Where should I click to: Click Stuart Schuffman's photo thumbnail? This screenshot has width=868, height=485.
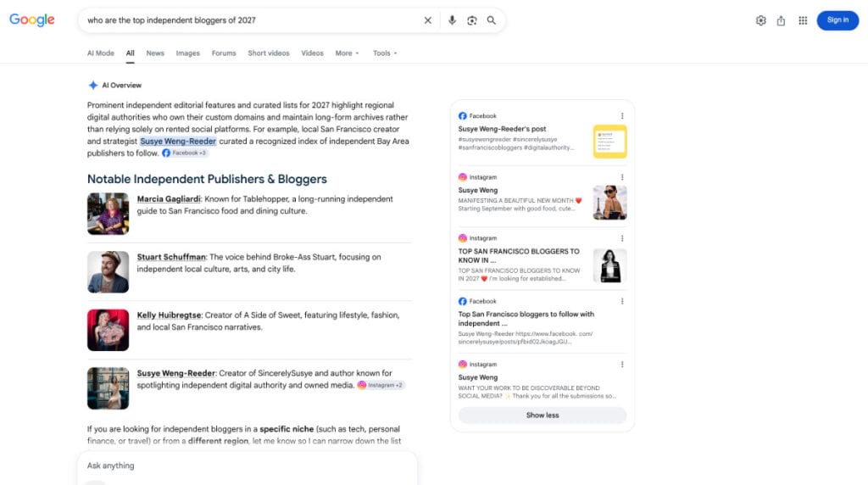[108, 272]
